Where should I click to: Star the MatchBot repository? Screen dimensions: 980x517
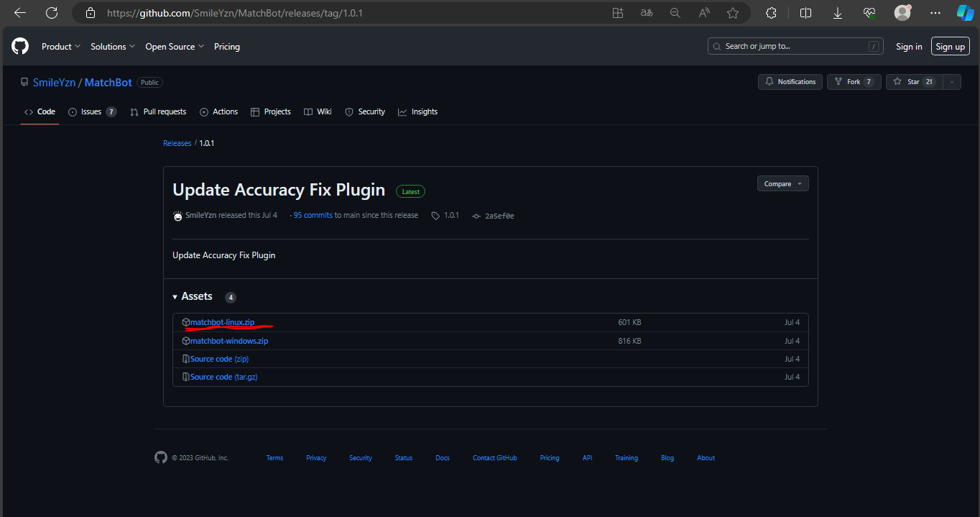click(914, 82)
